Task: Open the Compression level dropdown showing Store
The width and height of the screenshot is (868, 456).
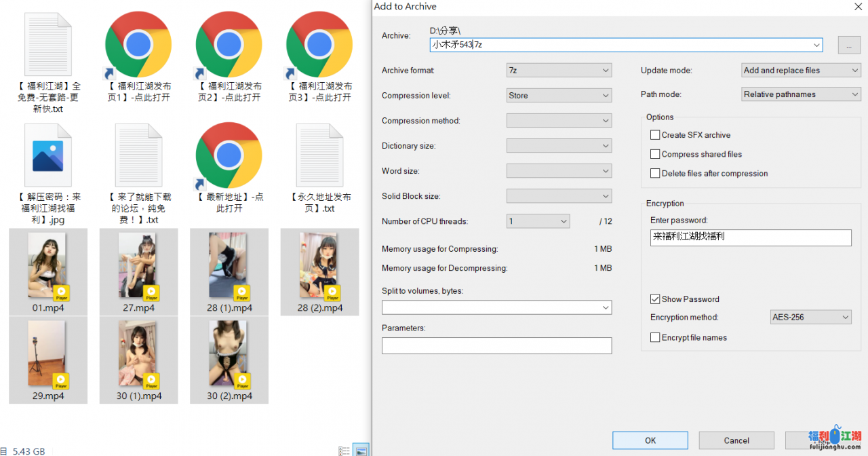Action: pos(559,96)
